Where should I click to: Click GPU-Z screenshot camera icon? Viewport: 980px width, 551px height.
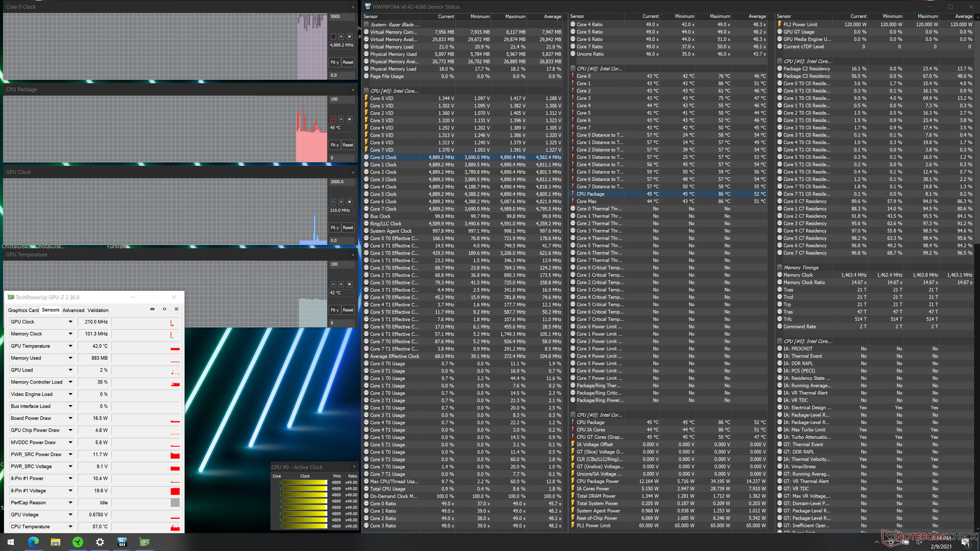click(152, 309)
